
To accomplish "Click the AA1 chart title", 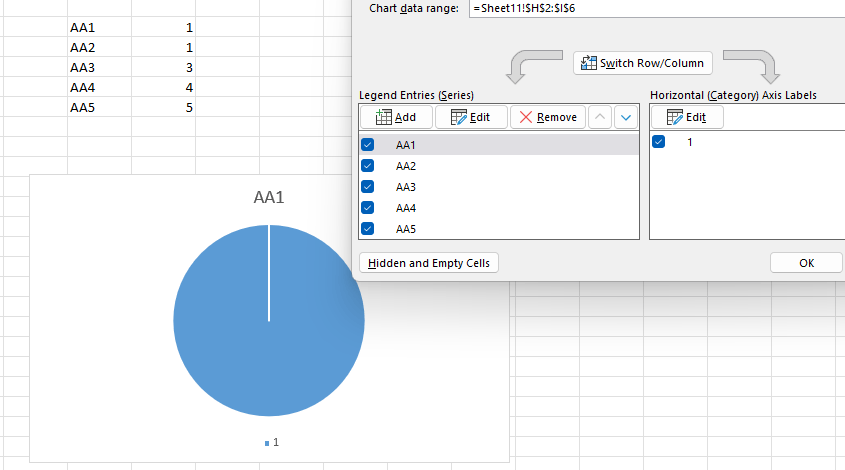I will (269, 197).
